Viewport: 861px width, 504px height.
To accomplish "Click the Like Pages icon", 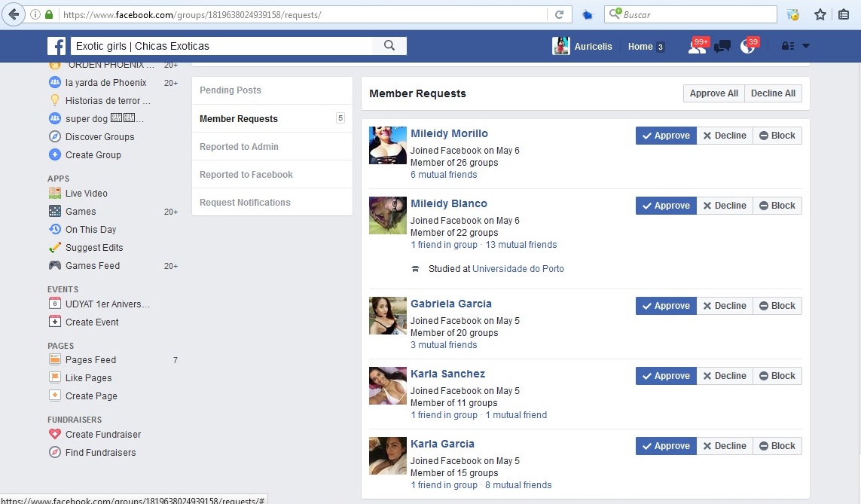I will 55,377.
